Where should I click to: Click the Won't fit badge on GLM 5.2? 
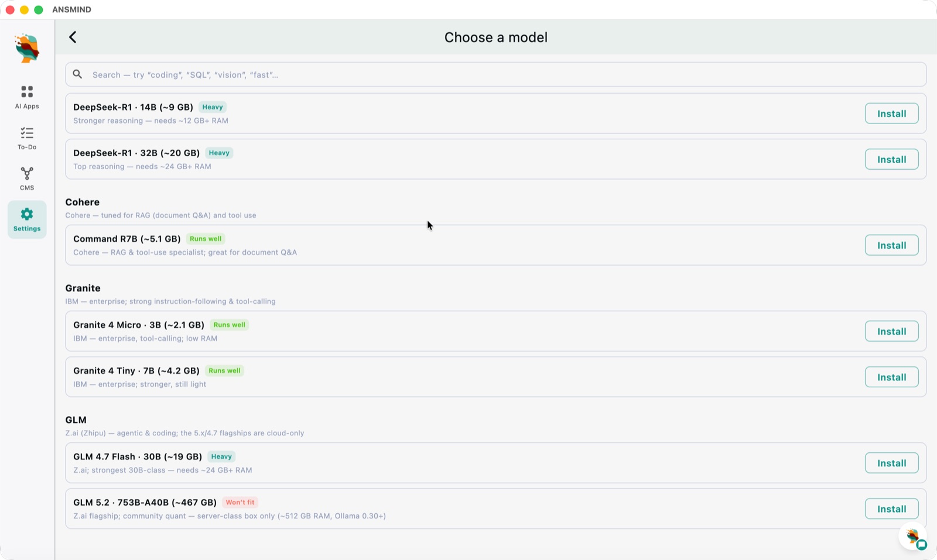[x=240, y=502]
